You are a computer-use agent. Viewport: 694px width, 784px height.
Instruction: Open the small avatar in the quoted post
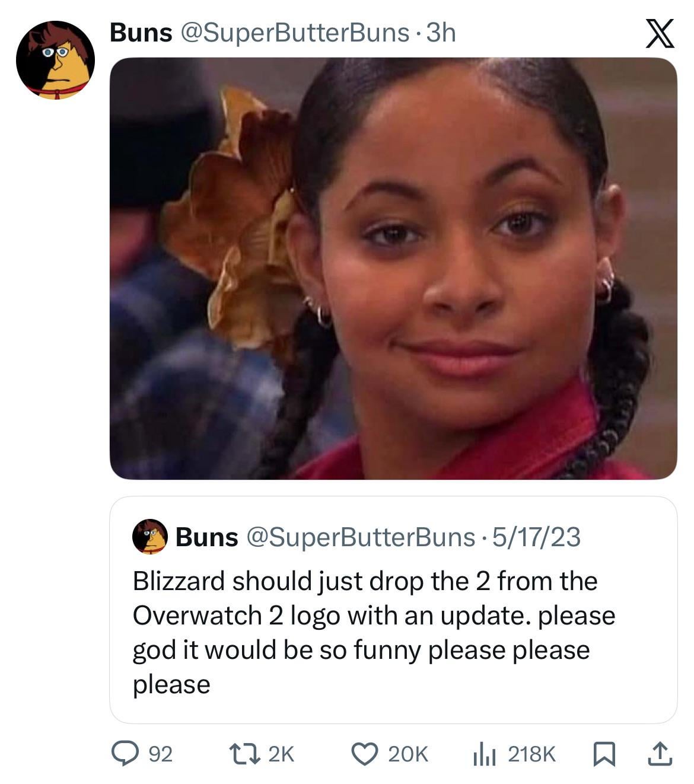(x=149, y=537)
